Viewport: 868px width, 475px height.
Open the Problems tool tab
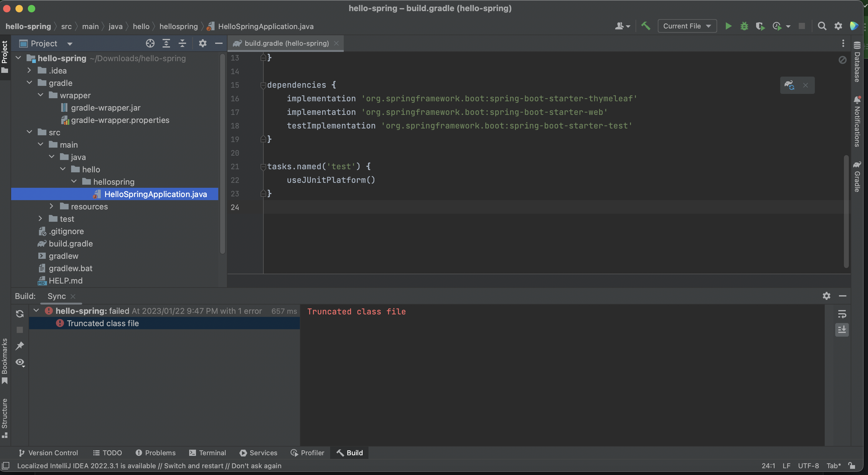(155, 453)
